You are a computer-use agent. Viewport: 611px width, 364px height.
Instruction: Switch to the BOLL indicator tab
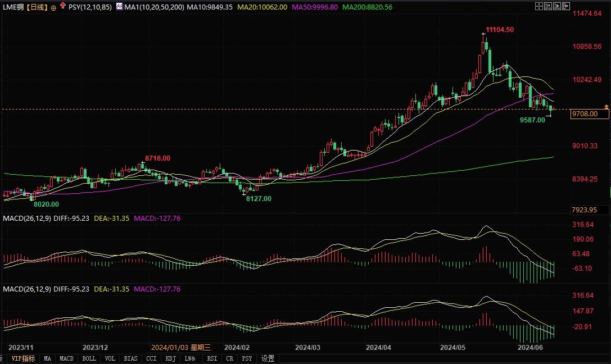pos(89,358)
